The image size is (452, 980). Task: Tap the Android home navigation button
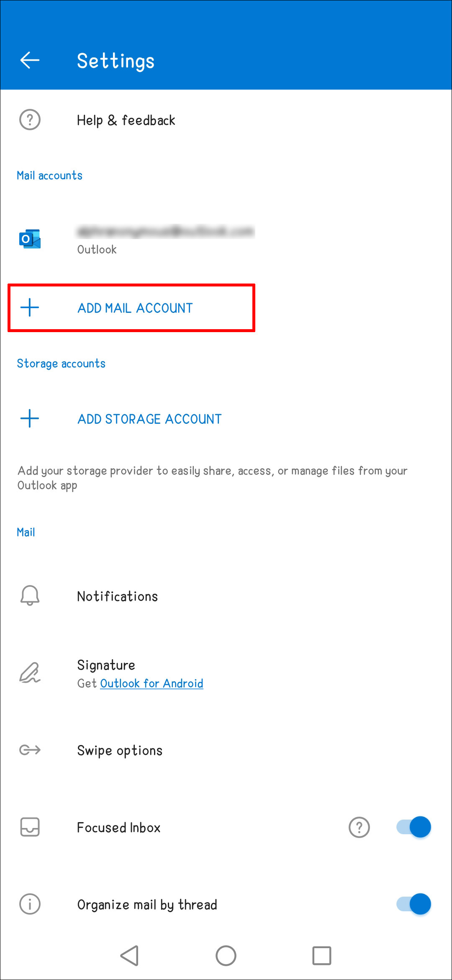226,956
